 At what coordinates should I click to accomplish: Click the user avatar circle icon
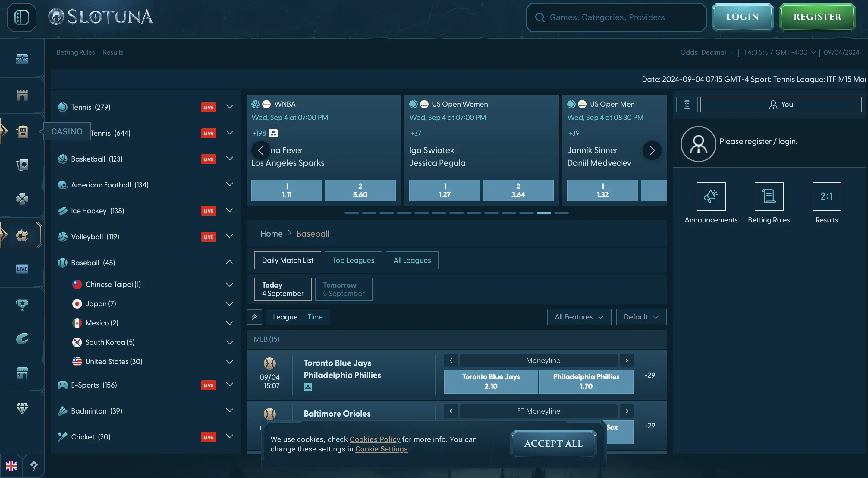(698, 143)
